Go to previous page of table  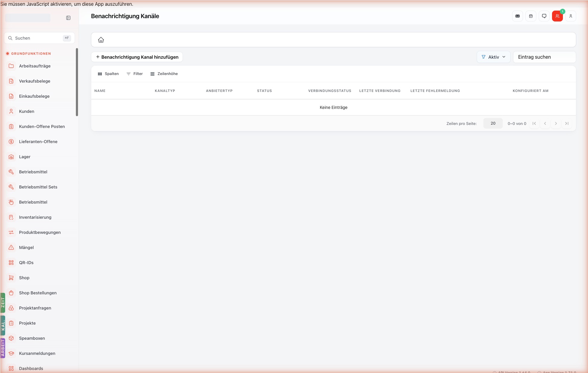[545, 123]
